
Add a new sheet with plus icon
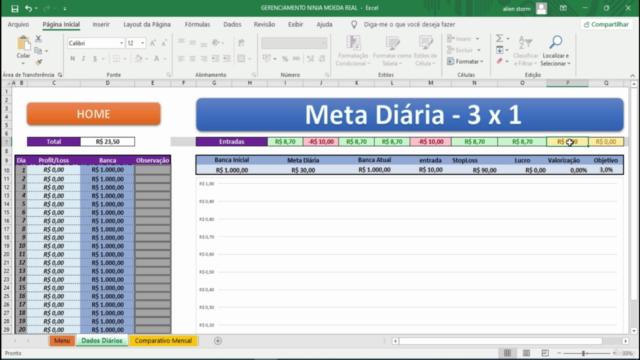tap(218, 341)
